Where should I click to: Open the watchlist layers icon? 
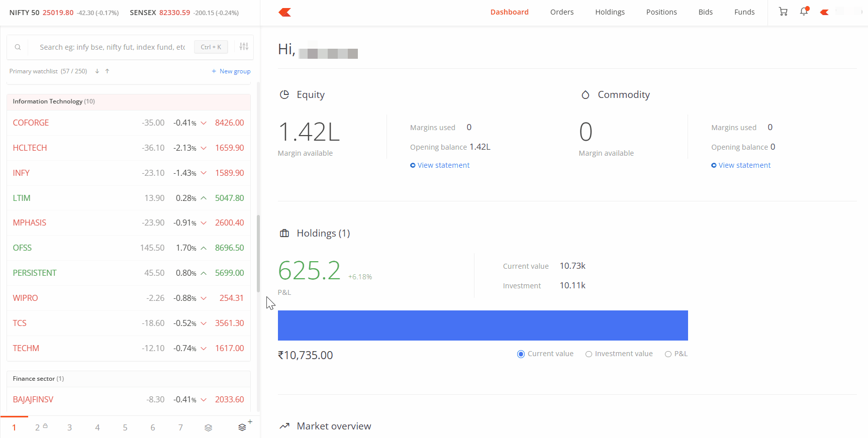(x=208, y=427)
